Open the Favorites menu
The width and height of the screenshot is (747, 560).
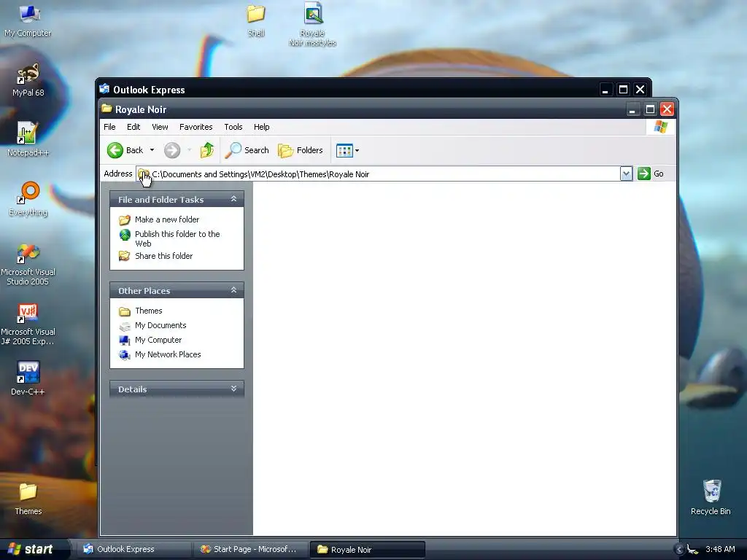(x=196, y=127)
